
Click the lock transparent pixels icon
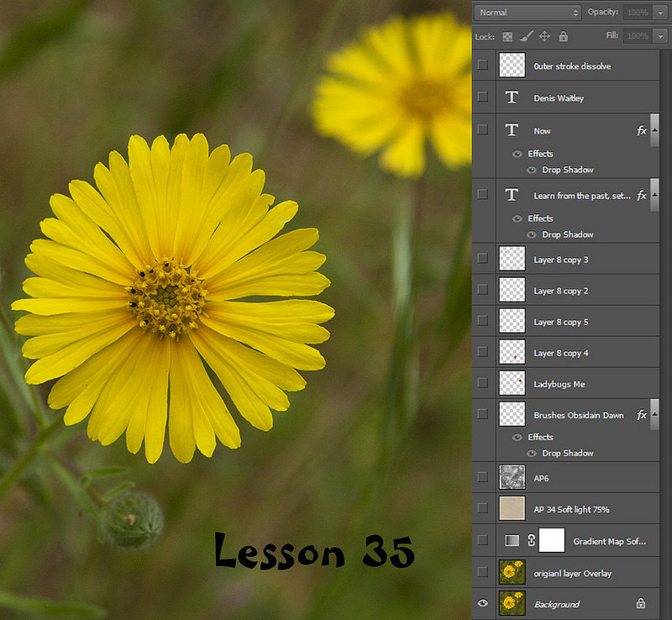507,36
